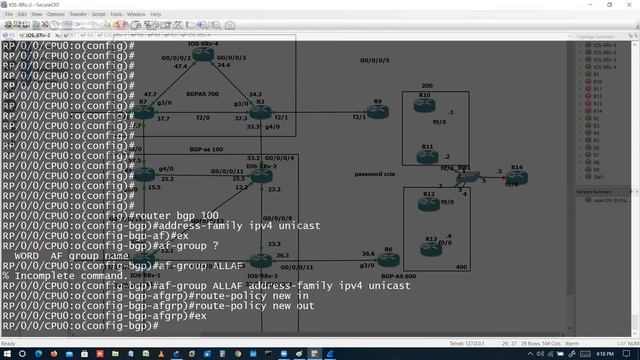This screenshot has width=640, height=360.
Task: Click router R9 icon in GNS3 topology
Action: click(378, 111)
